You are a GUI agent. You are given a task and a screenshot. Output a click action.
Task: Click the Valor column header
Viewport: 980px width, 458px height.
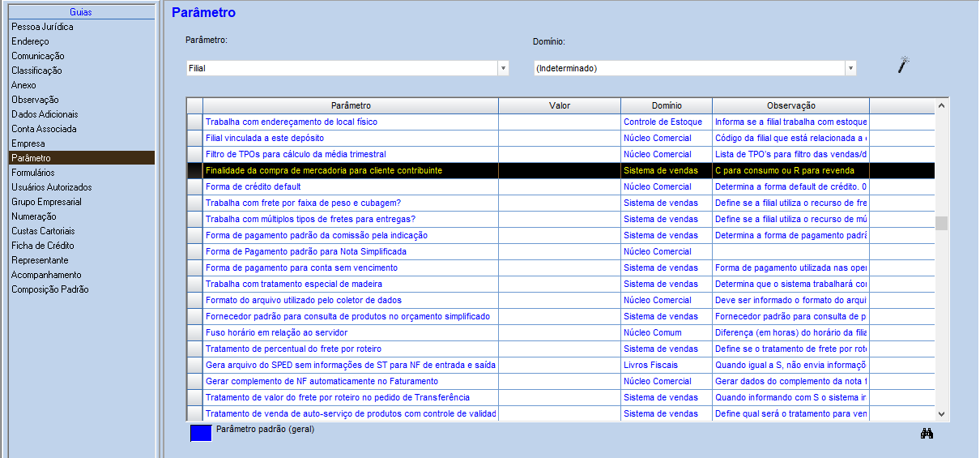click(x=560, y=105)
